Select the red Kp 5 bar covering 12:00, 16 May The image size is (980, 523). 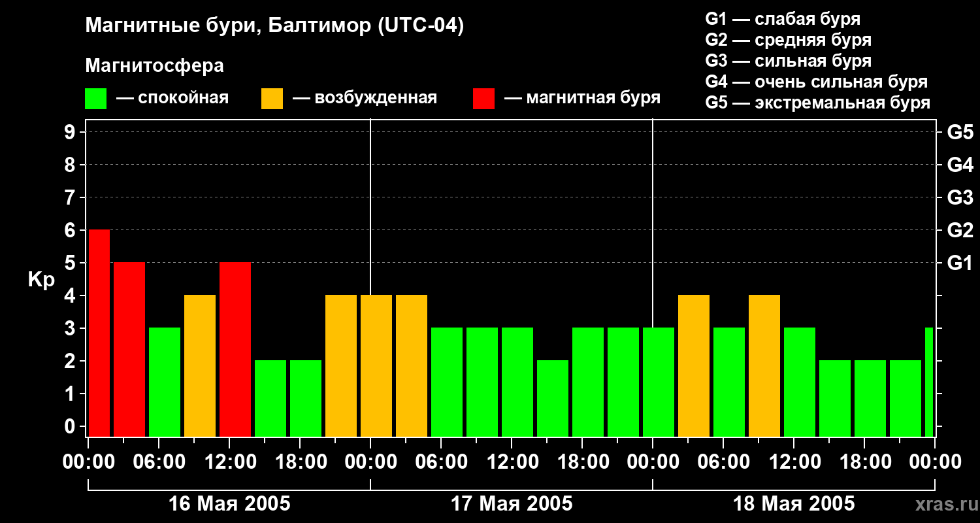point(235,349)
